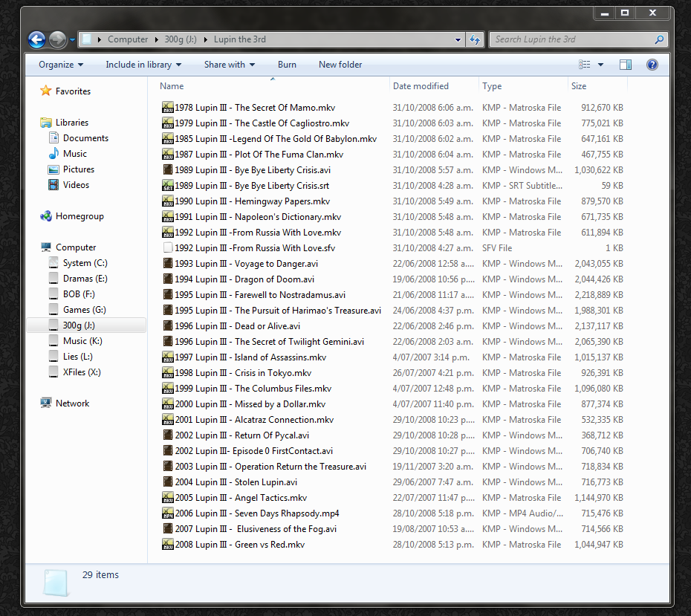Create a New folder
691x616 pixels.
(x=340, y=65)
